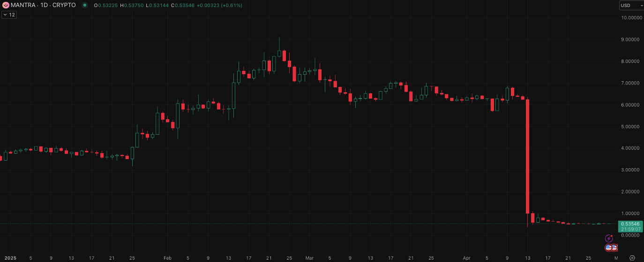The width and height of the screenshot is (644, 262).
Task: Click the 7.00000 price axis label
Action: (x=630, y=83)
